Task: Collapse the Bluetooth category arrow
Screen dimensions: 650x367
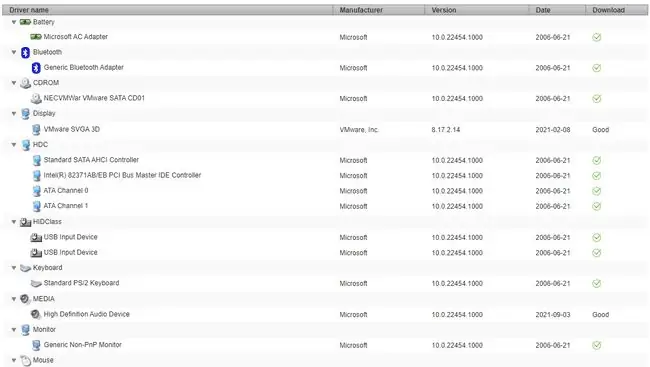Action: click(14, 52)
